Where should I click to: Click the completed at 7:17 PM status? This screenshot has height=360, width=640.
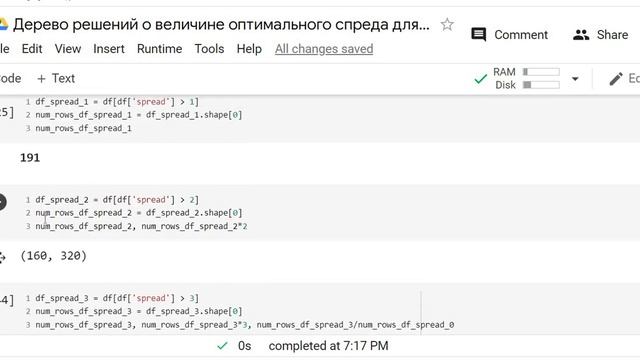[328, 346]
